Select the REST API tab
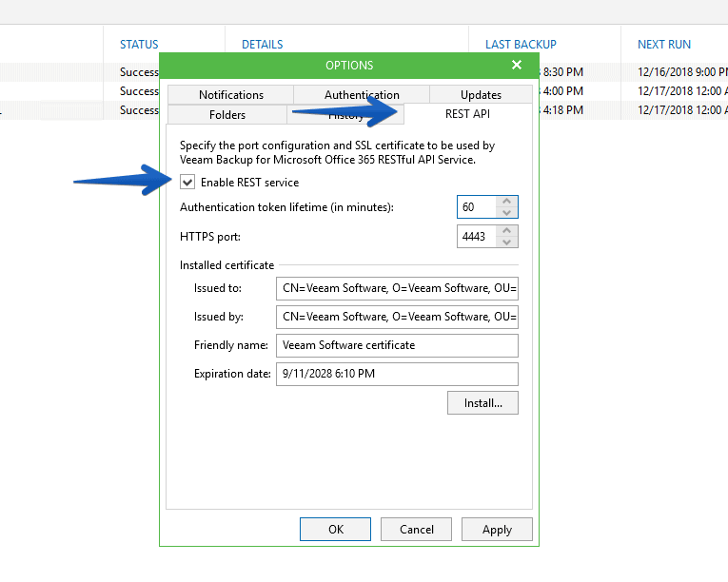The height and width of the screenshot is (582, 728). click(467, 114)
